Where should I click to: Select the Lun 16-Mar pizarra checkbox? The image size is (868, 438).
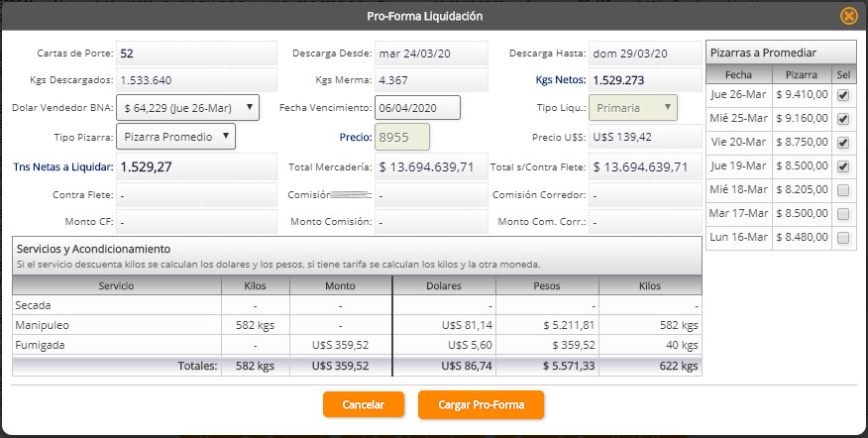[843, 238]
